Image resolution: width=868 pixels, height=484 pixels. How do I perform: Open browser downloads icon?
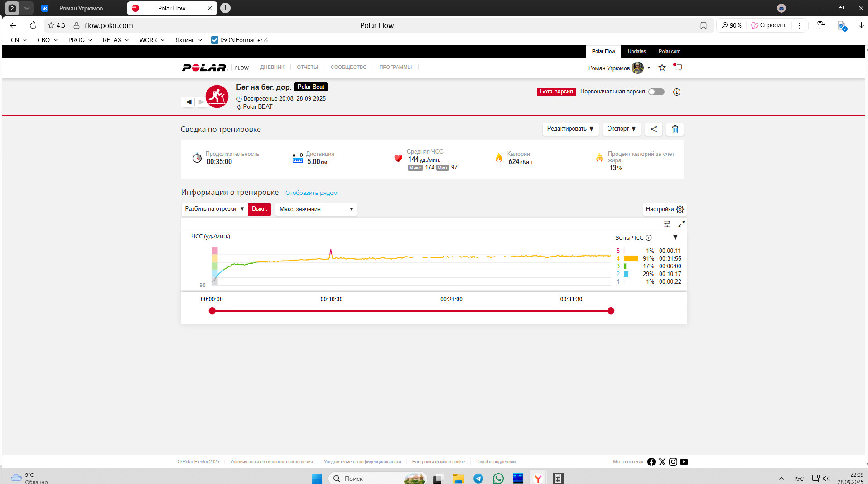861,25
